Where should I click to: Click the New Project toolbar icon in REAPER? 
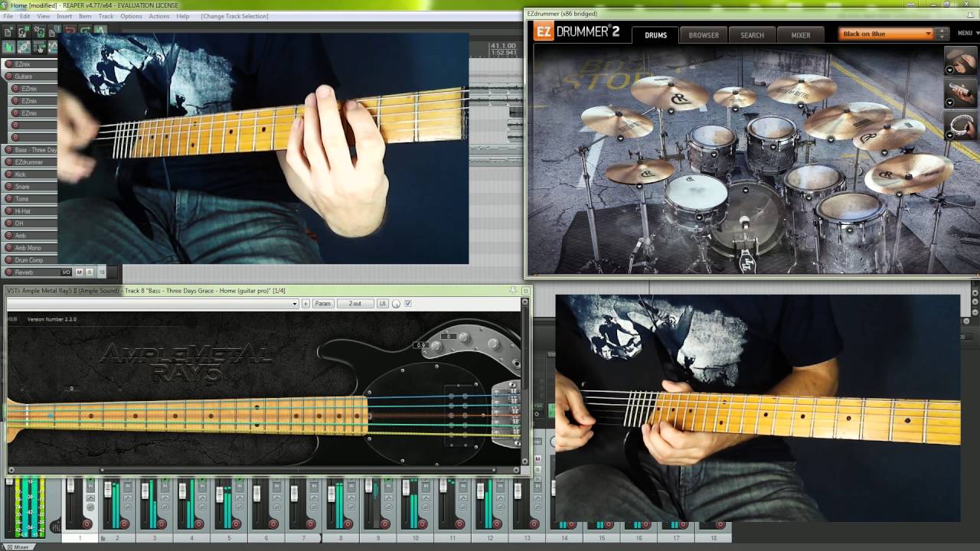8,31
